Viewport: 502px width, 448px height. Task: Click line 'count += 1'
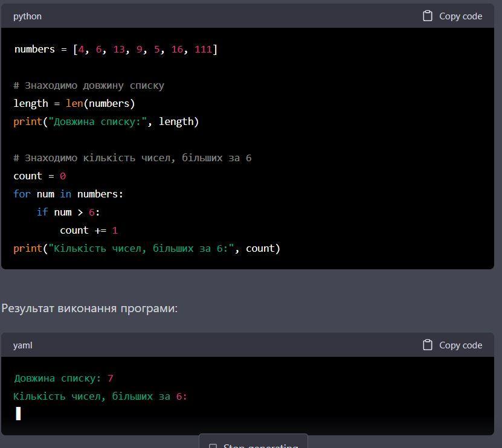(89, 231)
